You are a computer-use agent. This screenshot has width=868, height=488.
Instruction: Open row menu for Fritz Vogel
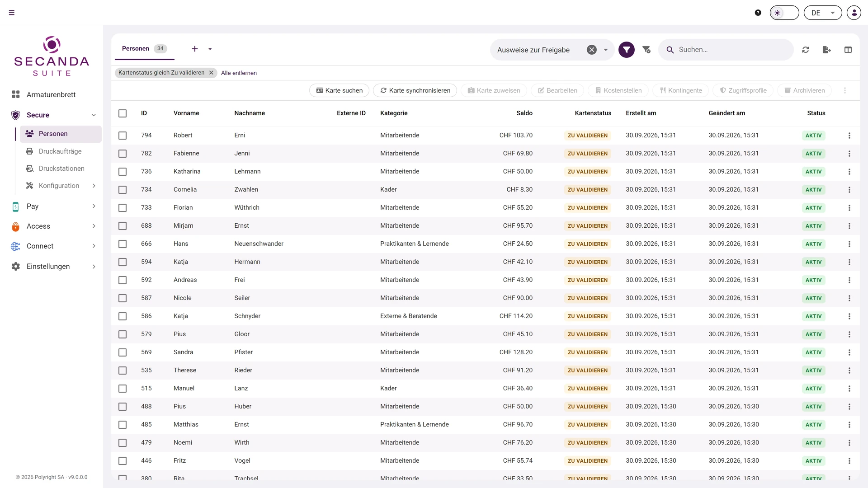(849, 461)
